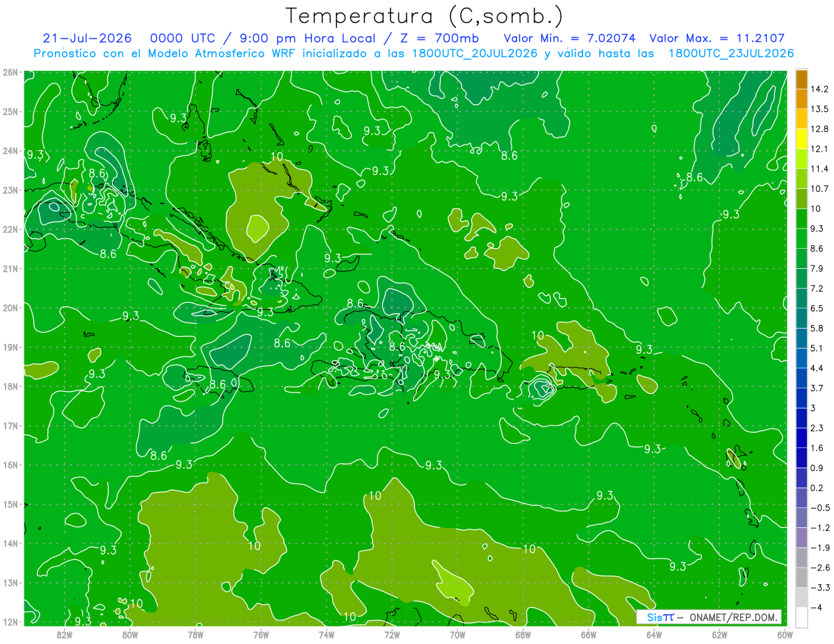This screenshot has width=834, height=644.
Task: Click the '68W' longitude axis label
Action: coord(523,634)
